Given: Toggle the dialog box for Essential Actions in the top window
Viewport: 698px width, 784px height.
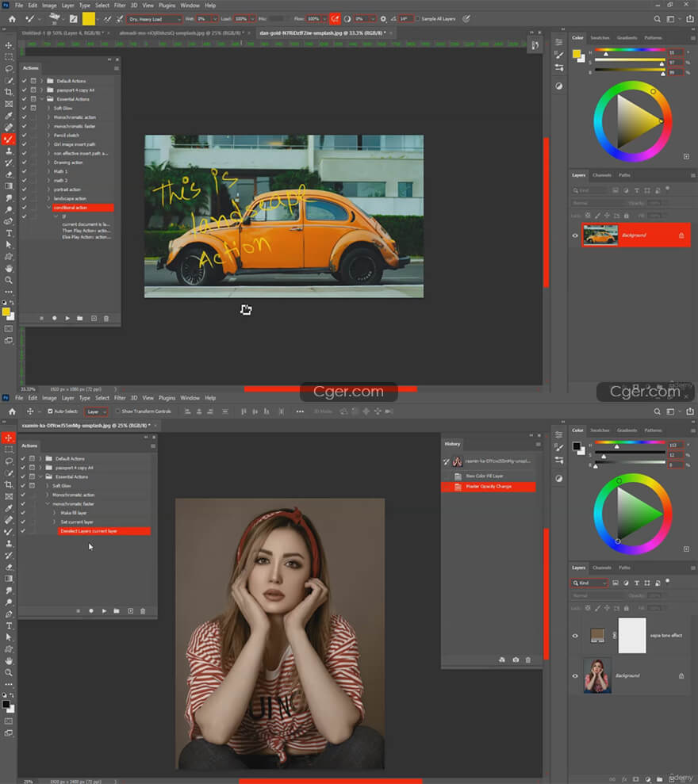Looking at the screenshot, I should [x=33, y=99].
